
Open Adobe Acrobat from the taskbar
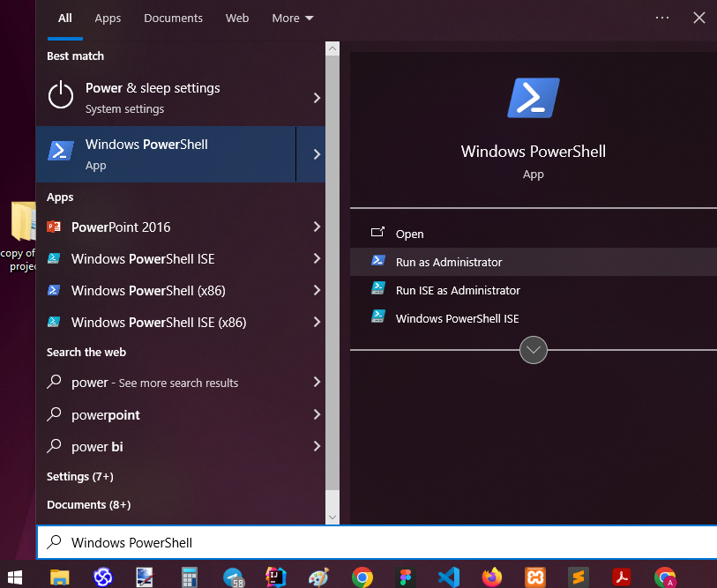pos(622,577)
